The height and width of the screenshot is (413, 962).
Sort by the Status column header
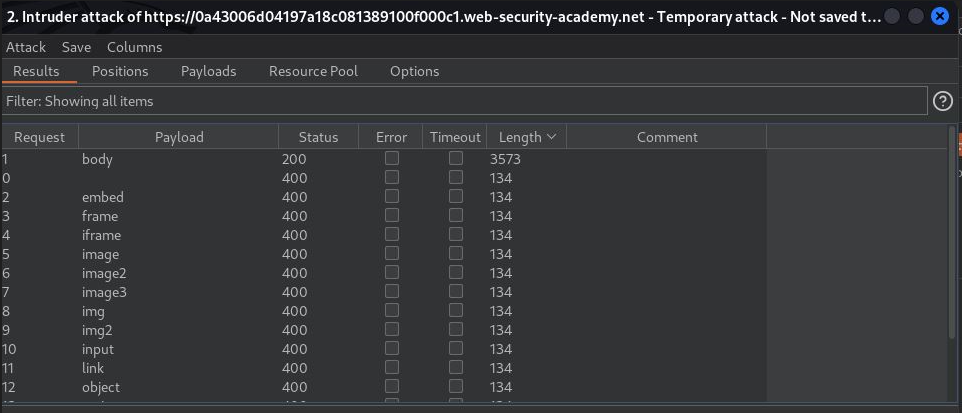(318, 137)
